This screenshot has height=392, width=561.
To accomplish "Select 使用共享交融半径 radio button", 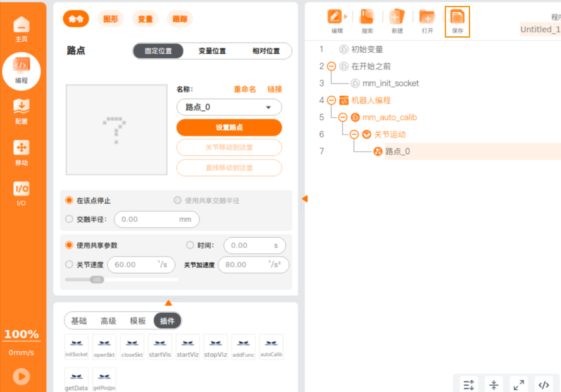I will pos(178,200).
